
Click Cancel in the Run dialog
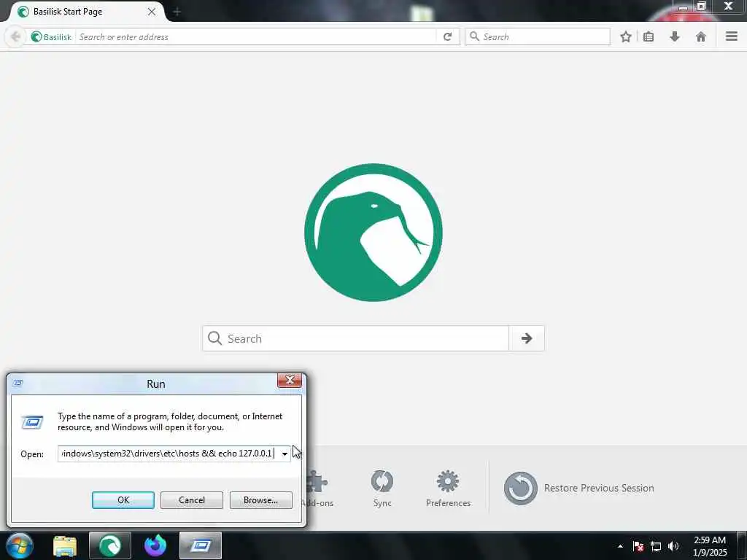coord(192,500)
